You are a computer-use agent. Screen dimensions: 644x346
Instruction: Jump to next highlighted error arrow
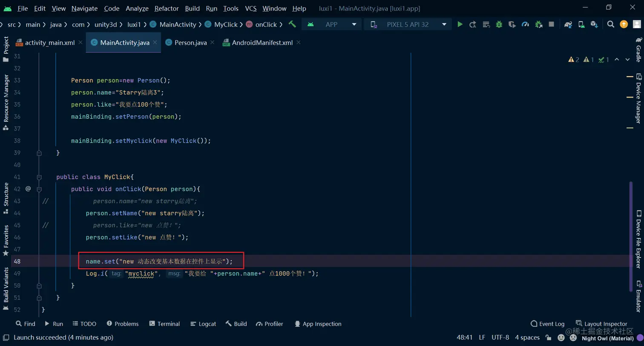627,60
